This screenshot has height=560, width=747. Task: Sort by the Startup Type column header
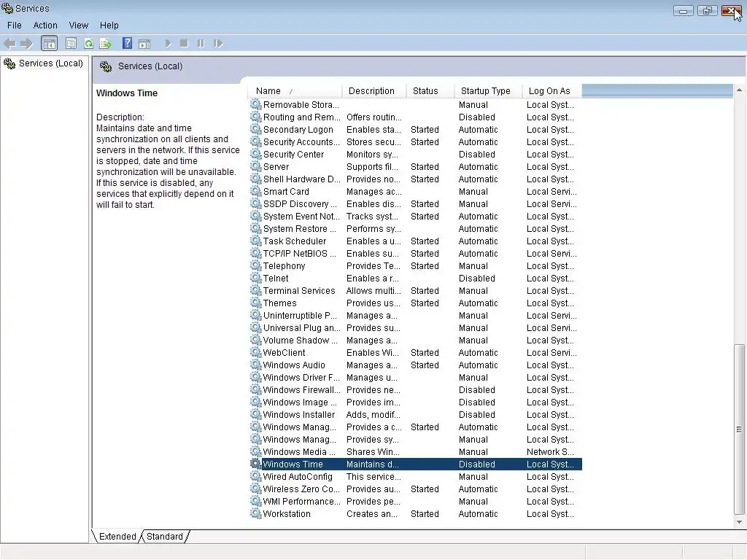(489, 91)
